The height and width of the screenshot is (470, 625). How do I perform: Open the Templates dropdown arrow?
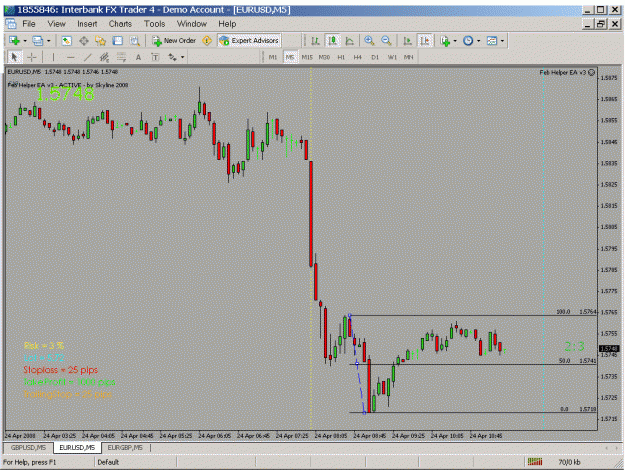coord(502,41)
